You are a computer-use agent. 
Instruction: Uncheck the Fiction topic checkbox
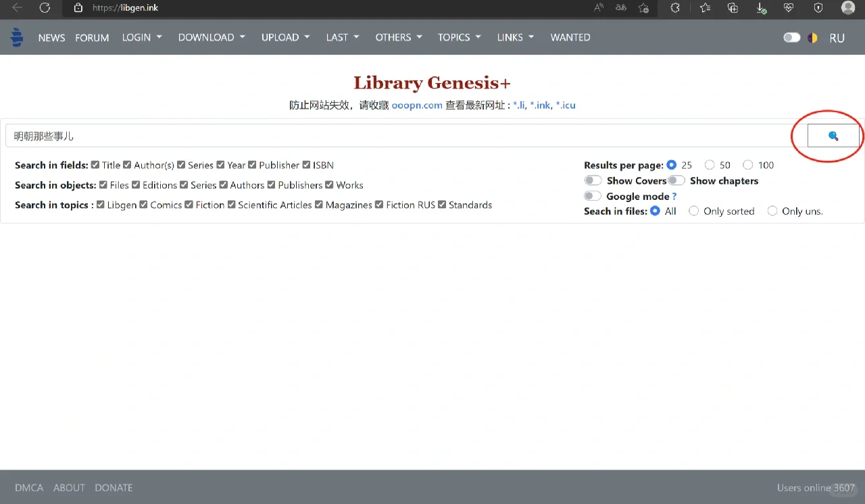[x=189, y=204]
